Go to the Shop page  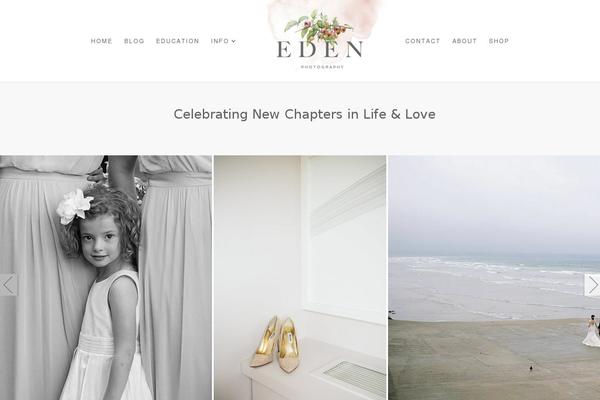pos(499,41)
